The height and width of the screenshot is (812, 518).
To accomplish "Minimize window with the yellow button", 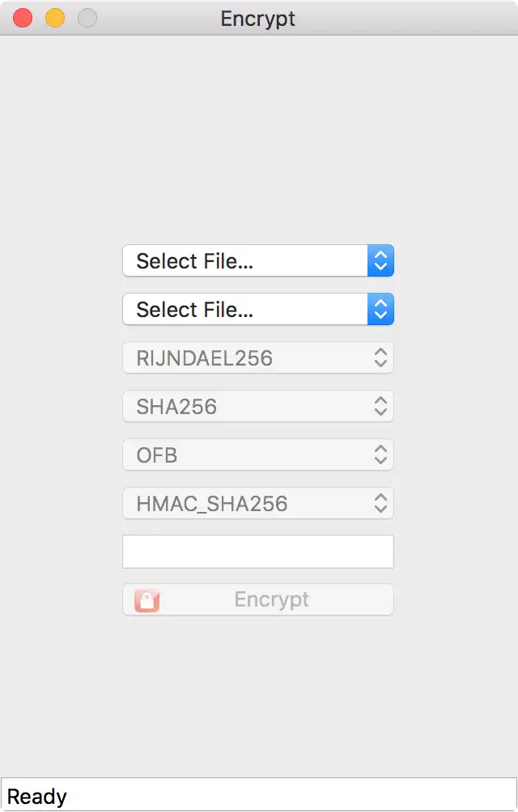I will point(55,18).
